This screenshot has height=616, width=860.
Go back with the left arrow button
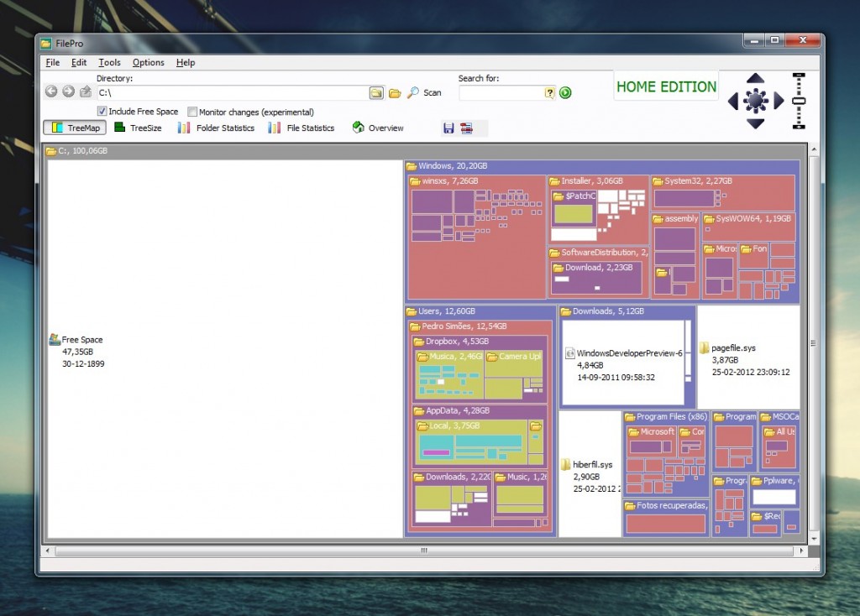(51, 91)
